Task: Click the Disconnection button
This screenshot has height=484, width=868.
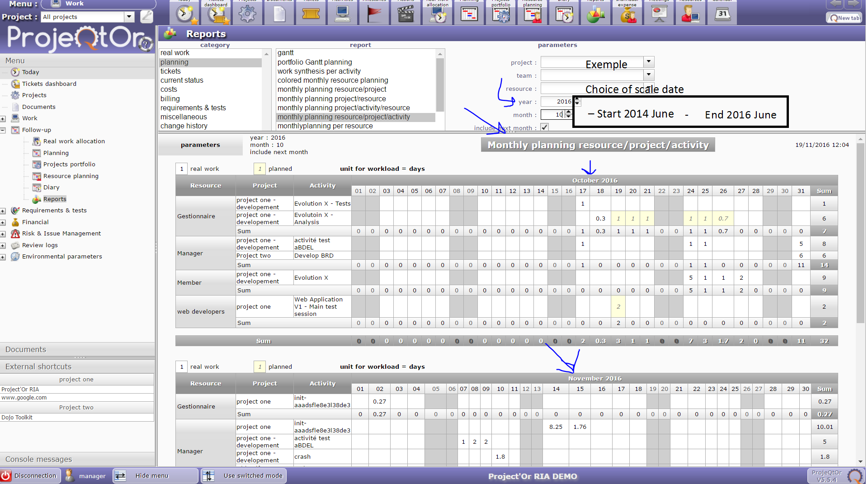Action: click(x=30, y=476)
